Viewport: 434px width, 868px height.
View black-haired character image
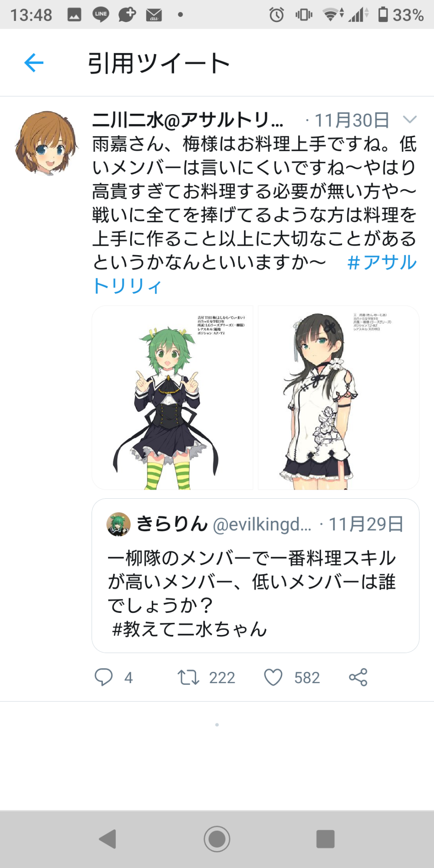(339, 398)
